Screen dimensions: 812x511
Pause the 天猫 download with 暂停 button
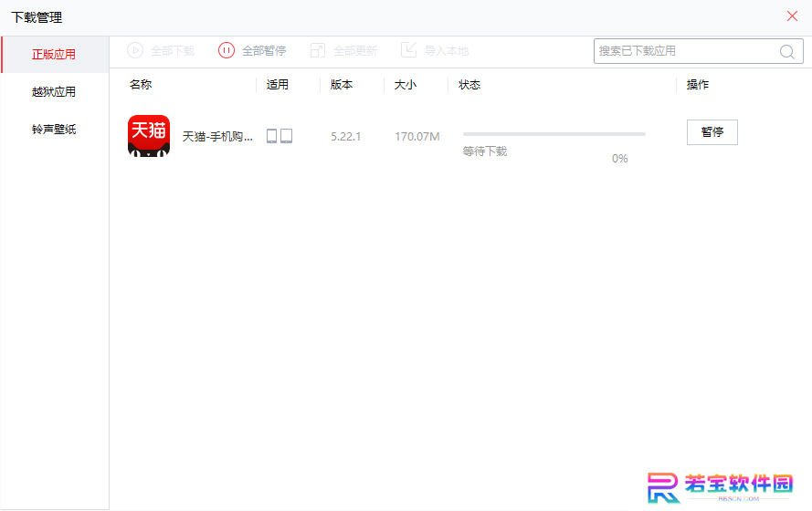[712, 132]
